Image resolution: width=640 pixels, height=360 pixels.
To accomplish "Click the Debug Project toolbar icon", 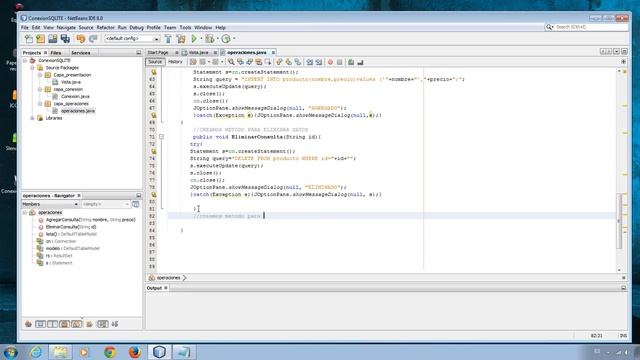I will [x=209, y=39].
